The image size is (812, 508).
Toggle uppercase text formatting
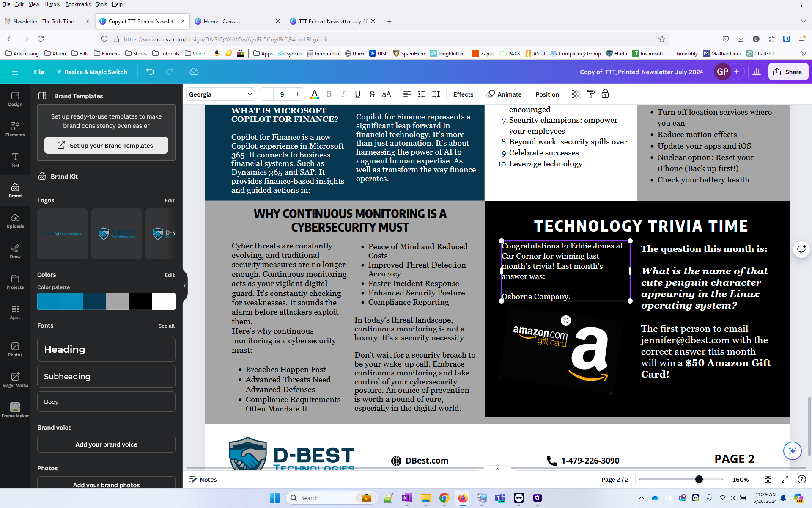(x=387, y=94)
